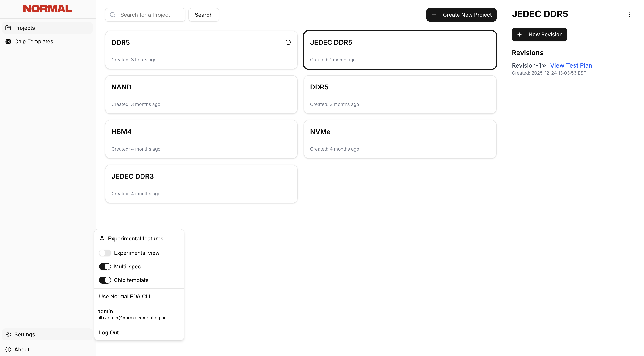Expand Revision-1 using its chevron

(544, 65)
